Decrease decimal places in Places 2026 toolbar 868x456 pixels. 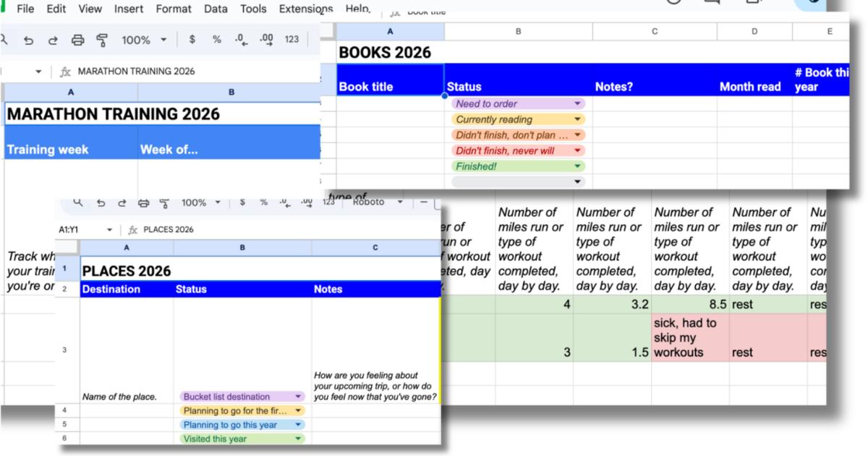tap(285, 203)
